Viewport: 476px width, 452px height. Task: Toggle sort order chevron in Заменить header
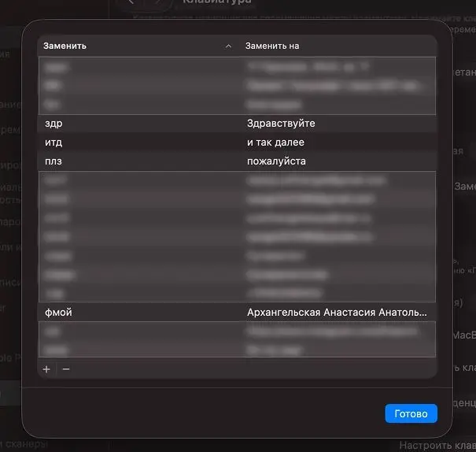[x=229, y=46]
